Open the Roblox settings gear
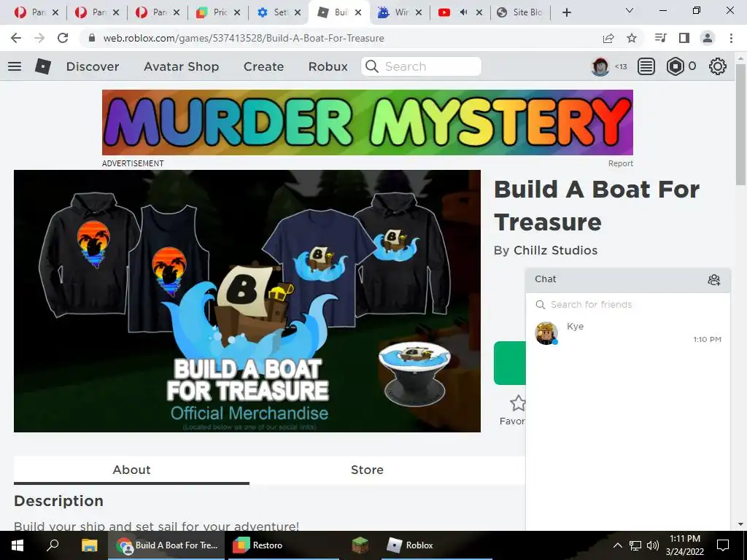 pyautogui.click(x=718, y=66)
